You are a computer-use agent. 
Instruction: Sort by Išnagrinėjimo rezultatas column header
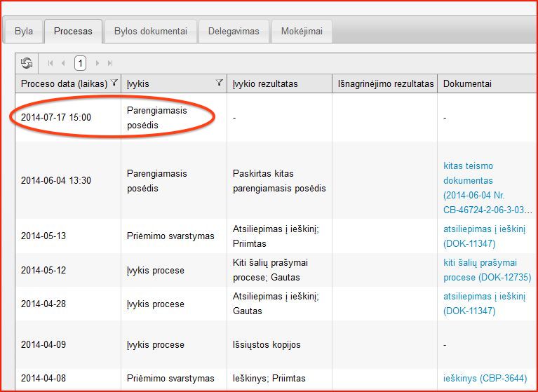(385, 83)
